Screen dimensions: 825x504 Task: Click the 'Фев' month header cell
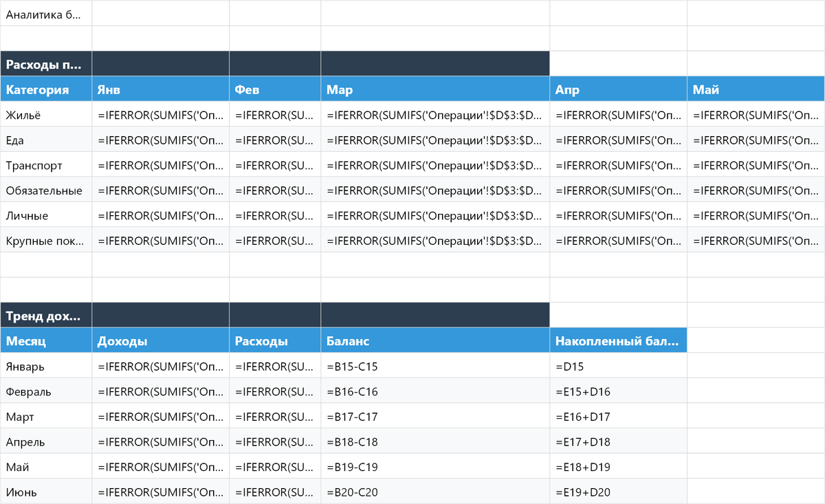tap(274, 88)
